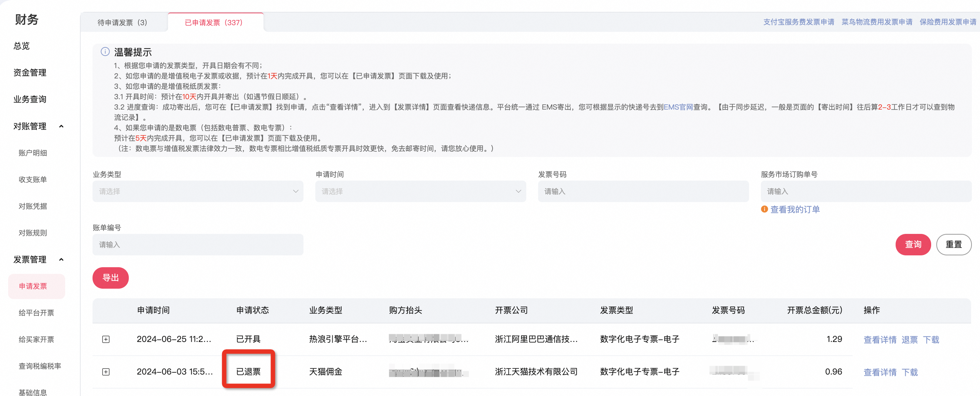Select 申请发票 in the sidebar
This screenshot has height=396, width=980.
pyautogui.click(x=37, y=286)
